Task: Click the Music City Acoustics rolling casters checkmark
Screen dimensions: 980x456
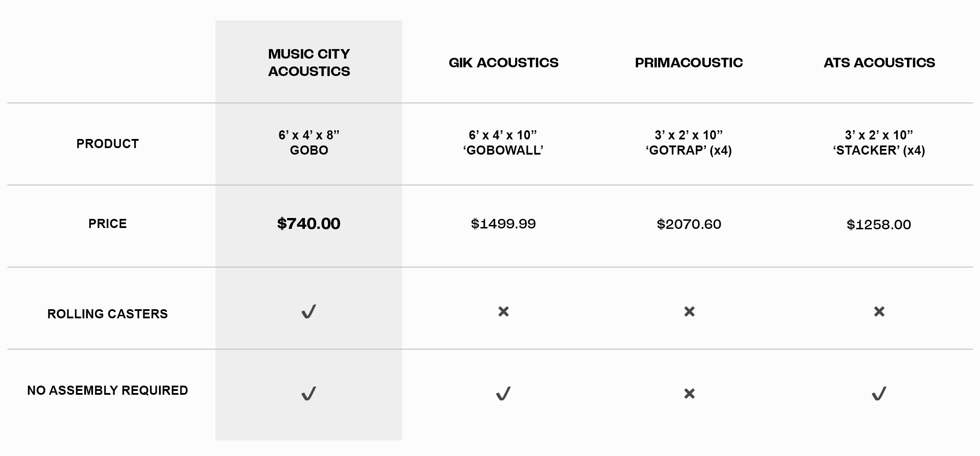Action: (x=309, y=311)
